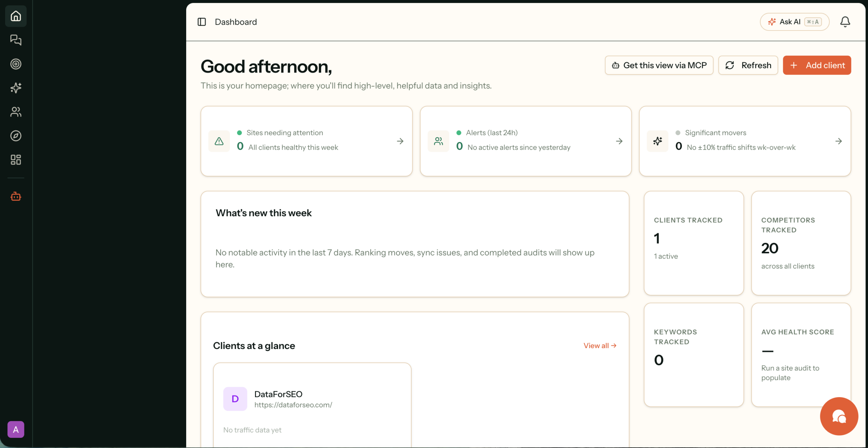Open the orange chat support bubble
Image resolution: width=868 pixels, height=448 pixels.
tap(839, 416)
